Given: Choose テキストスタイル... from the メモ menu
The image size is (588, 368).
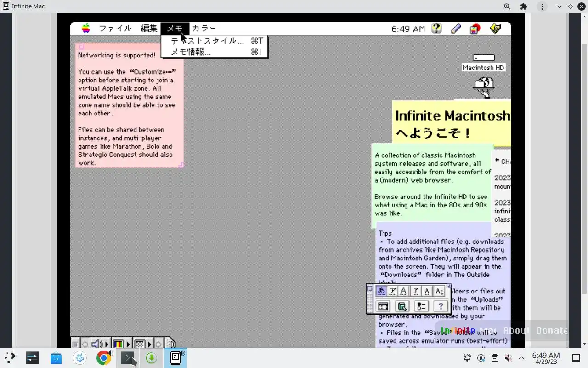Looking at the screenshot, I should (214, 40).
